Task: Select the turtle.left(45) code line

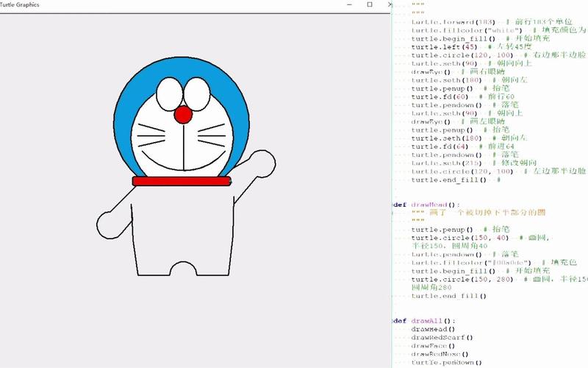Action: tap(471, 46)
